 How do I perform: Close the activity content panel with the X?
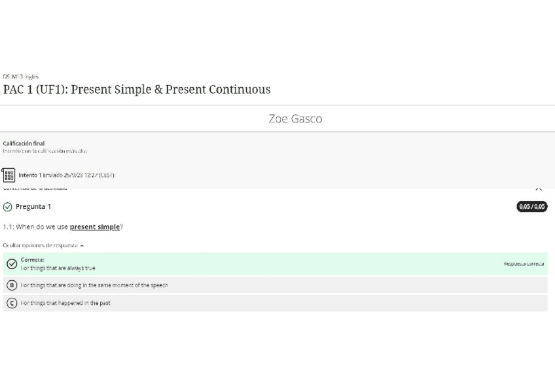539,188
